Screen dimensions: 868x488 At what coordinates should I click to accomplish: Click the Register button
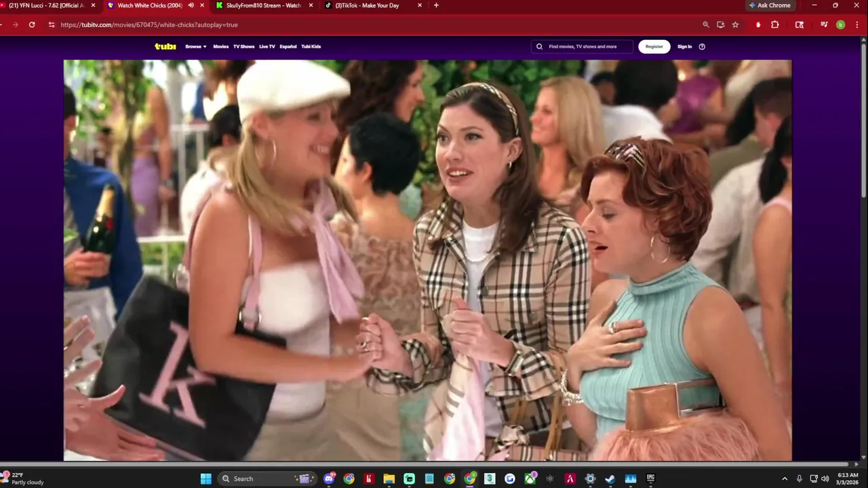click(x=654, y=47)
